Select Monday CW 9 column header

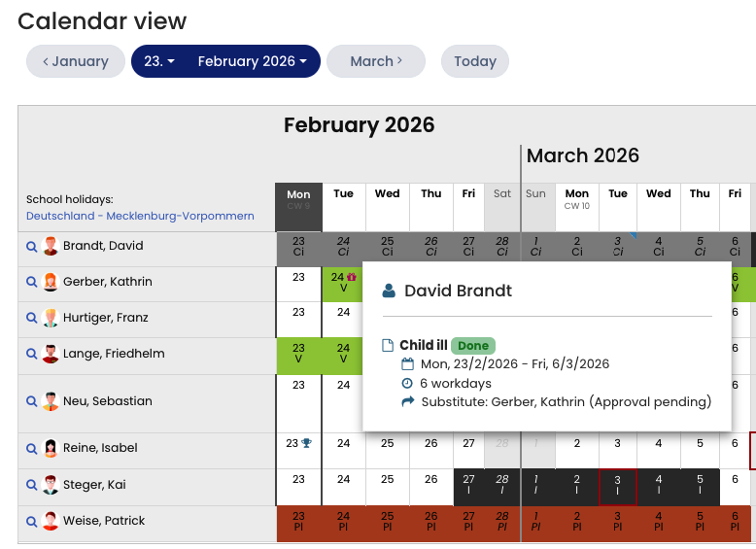point(298,199)
